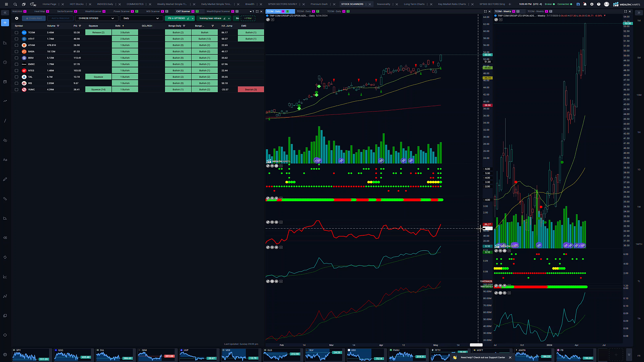Switch to the HOT Stocks workspace tab

coord(76,4)
